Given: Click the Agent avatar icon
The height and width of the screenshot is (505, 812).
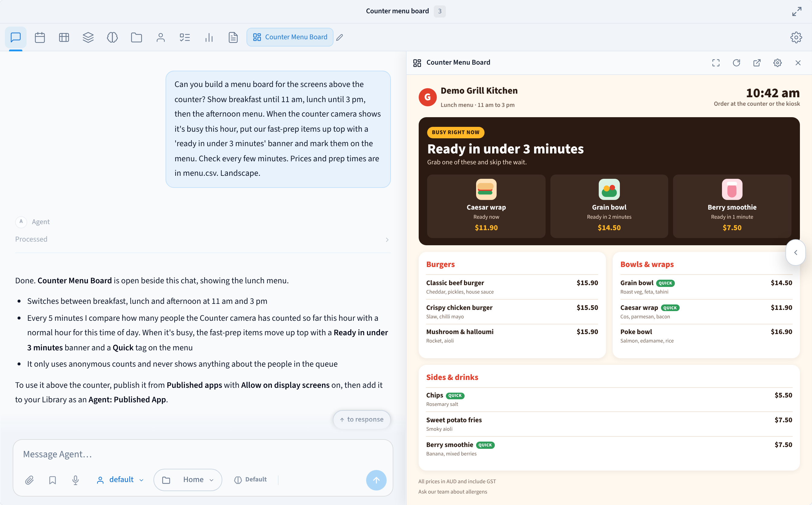Looking at the screenshot, I should [x=21, y=222].
